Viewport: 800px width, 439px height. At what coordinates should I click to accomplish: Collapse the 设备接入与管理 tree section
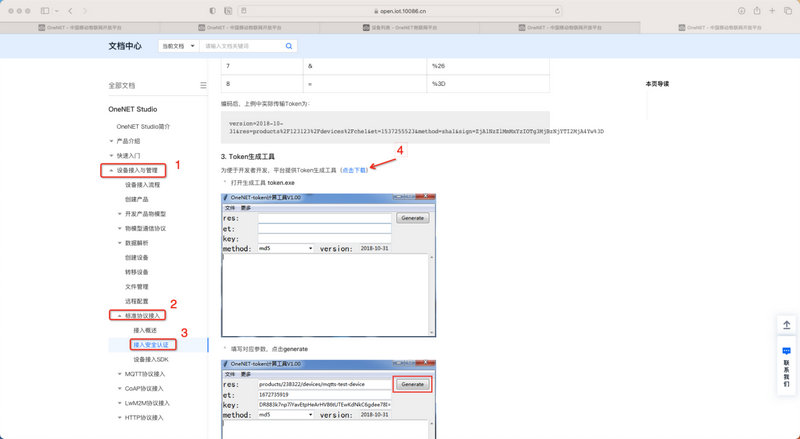112,171
